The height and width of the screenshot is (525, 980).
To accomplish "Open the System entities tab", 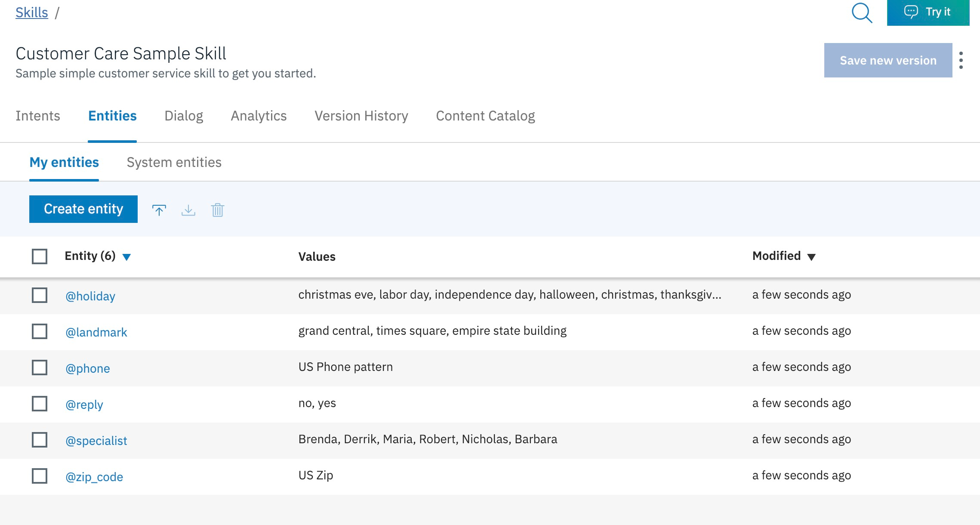I will pos(174,162).
